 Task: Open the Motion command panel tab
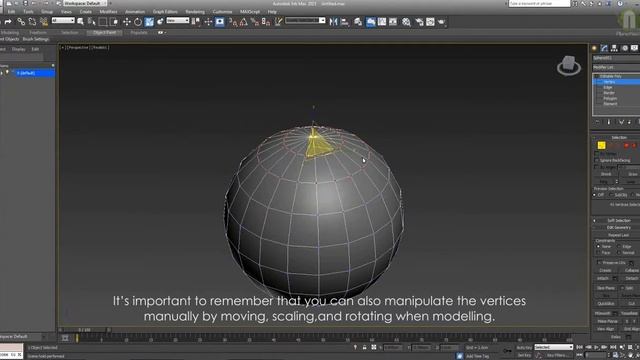(624, 48)
